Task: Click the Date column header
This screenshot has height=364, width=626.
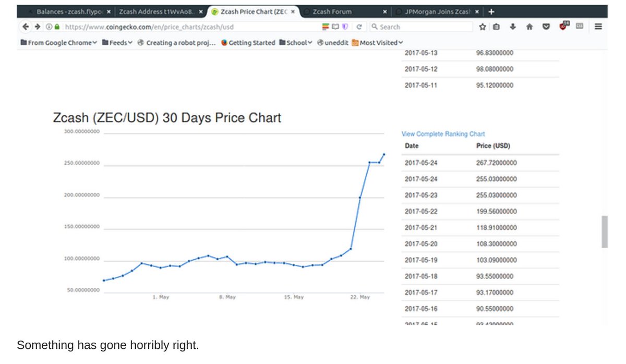Action: tap(412, 146)
